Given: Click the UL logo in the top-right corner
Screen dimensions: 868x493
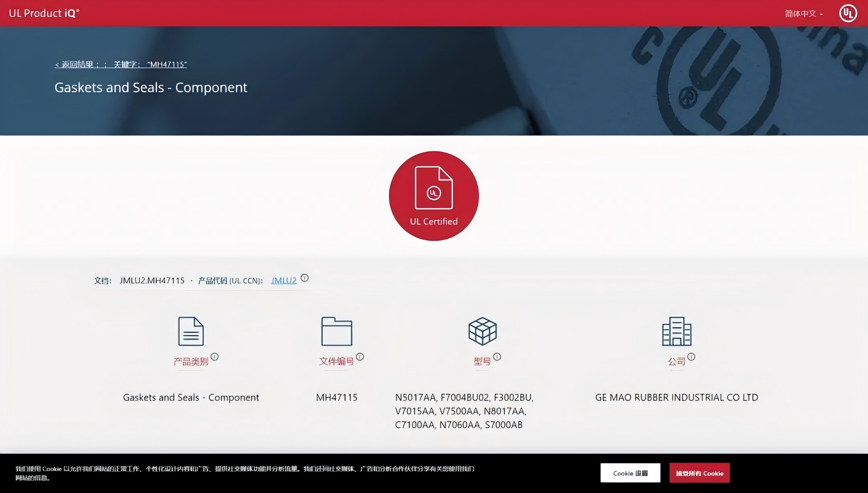Looking at the screenshot, I should coord(848,13).
